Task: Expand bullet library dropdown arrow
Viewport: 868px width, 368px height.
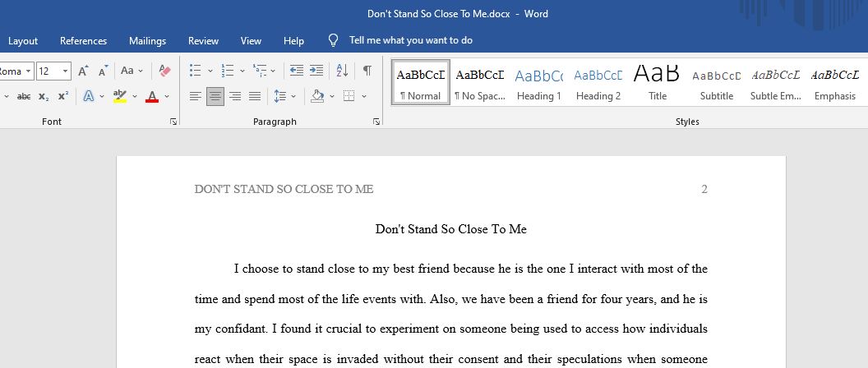Action: coord(210,71)
